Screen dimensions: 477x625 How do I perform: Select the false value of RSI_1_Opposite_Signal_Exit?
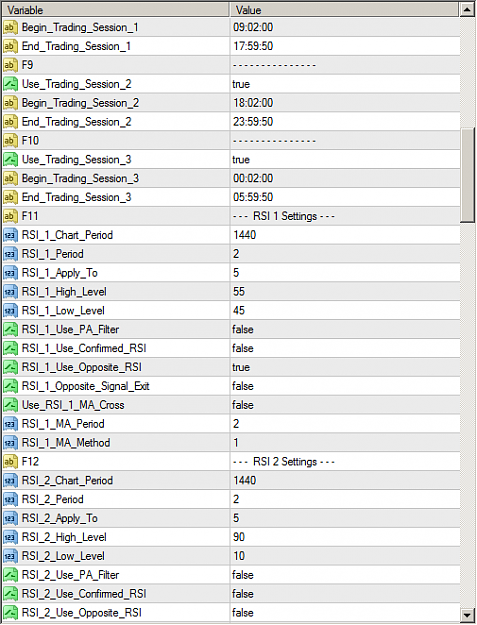(x=243, y=386)
